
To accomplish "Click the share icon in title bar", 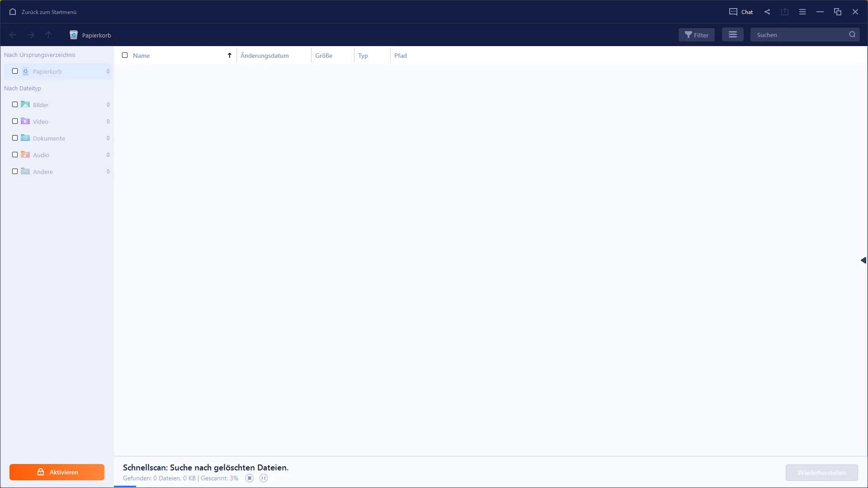I will point(767,12).
